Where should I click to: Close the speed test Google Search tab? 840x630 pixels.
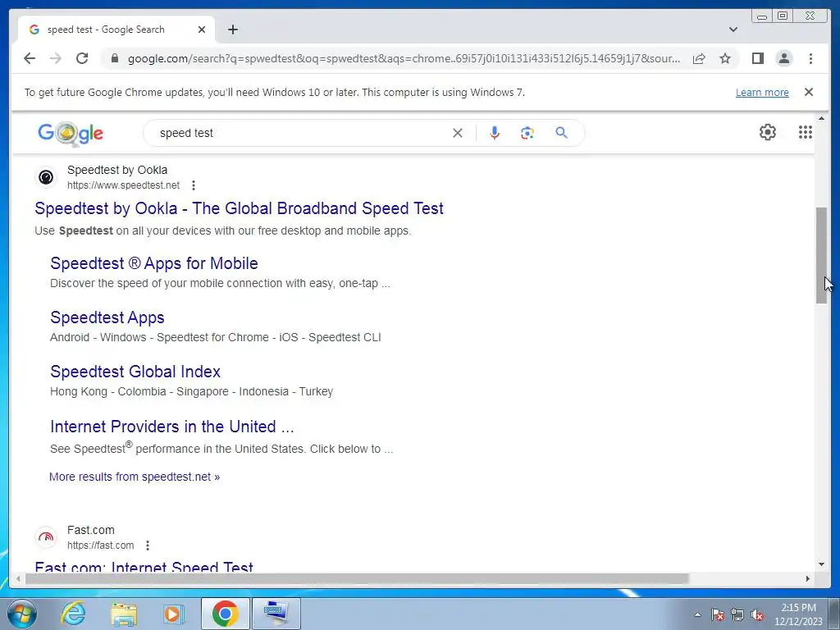coord(202,30)
